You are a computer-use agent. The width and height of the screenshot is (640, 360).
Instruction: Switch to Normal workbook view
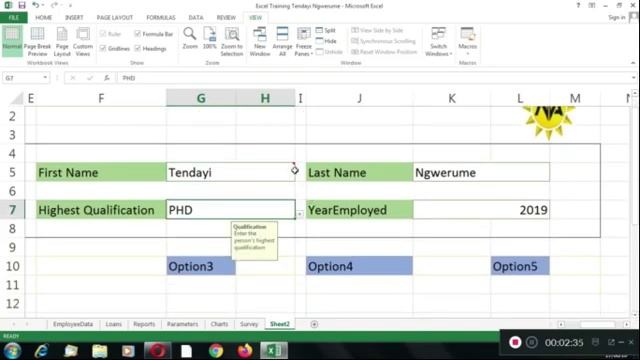click(x=12, y=41)
